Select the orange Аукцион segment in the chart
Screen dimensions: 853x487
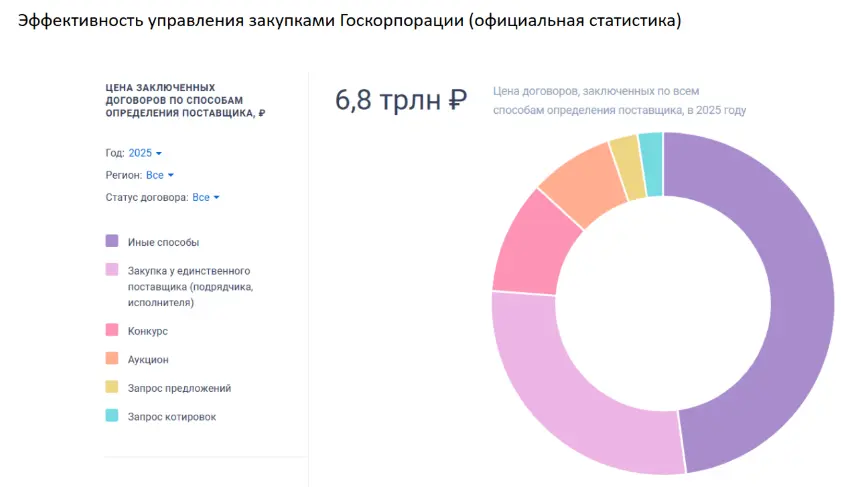582,180
